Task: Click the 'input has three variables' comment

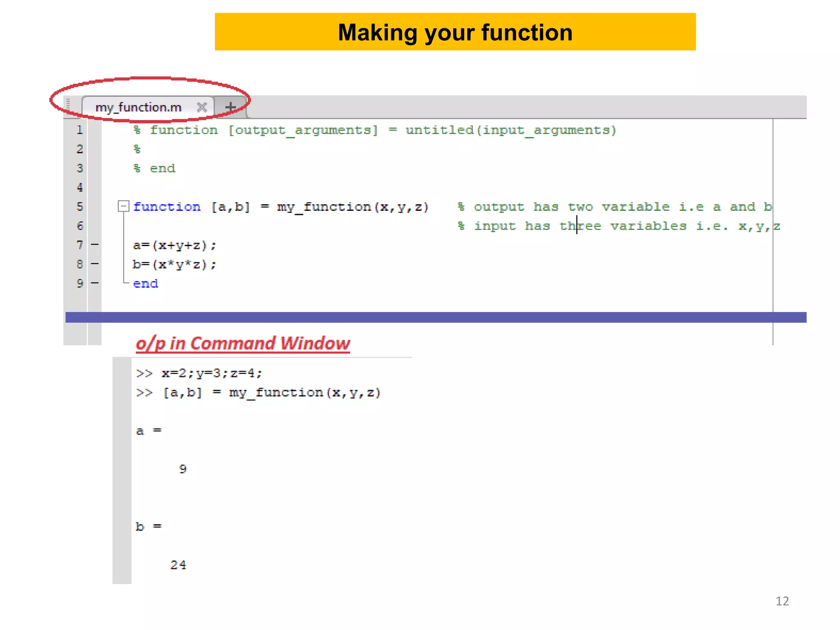Action: click(618, 226)
